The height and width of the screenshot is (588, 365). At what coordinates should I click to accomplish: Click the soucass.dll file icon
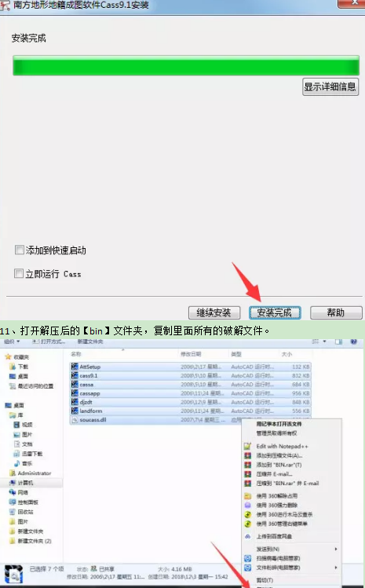75,420
